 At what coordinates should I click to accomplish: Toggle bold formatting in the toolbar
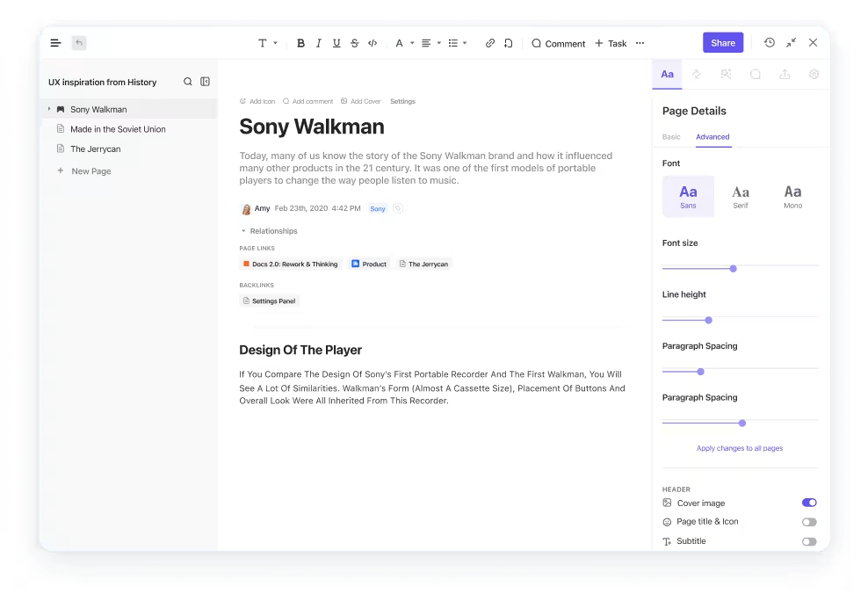[x=300, y=42]
